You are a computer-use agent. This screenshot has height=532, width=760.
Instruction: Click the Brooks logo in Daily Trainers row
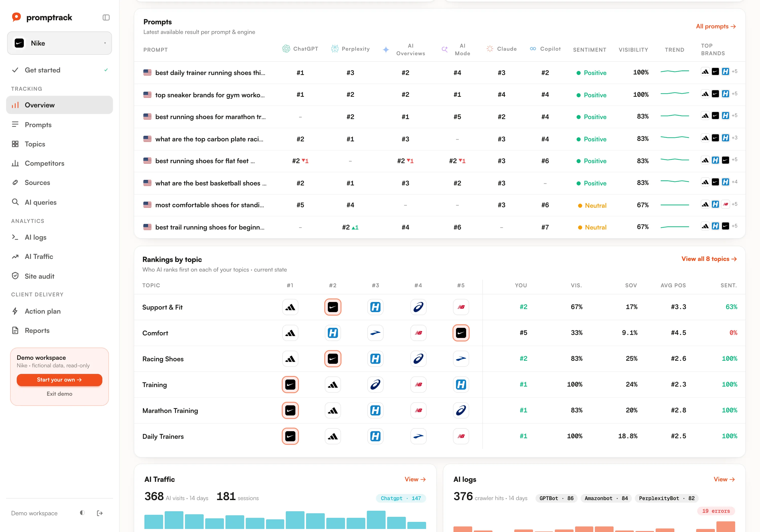(418, 436)
